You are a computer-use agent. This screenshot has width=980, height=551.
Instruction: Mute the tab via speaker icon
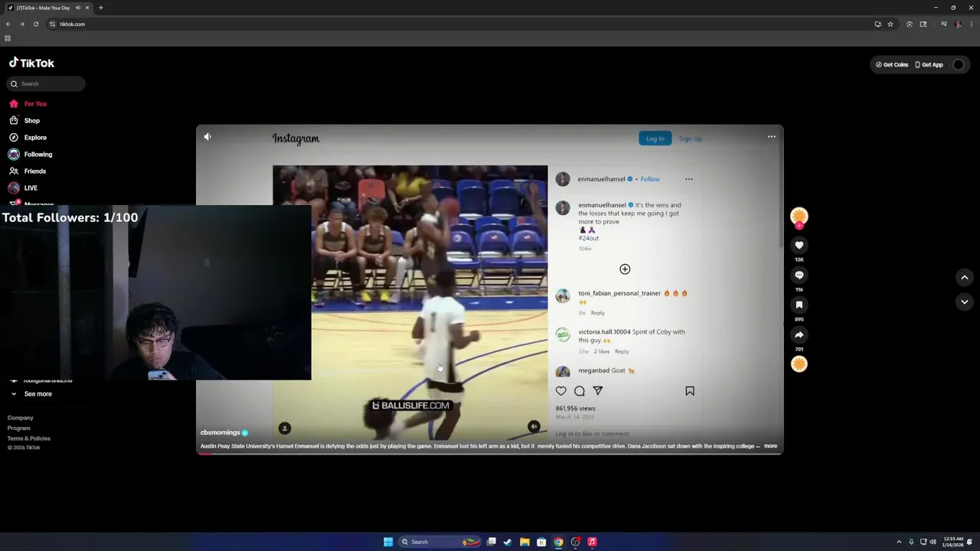(78, 8)
